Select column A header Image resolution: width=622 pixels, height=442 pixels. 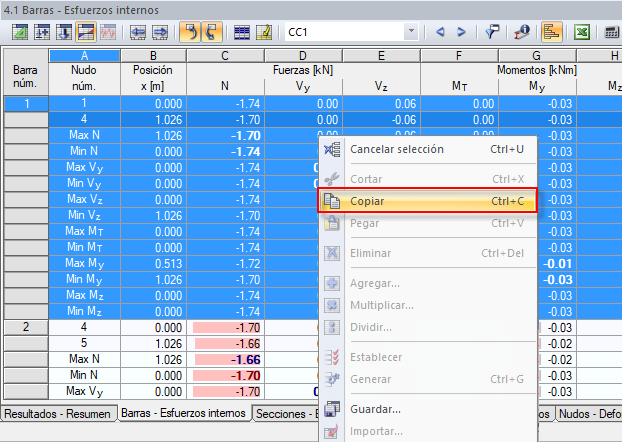(x=84, y=56)
